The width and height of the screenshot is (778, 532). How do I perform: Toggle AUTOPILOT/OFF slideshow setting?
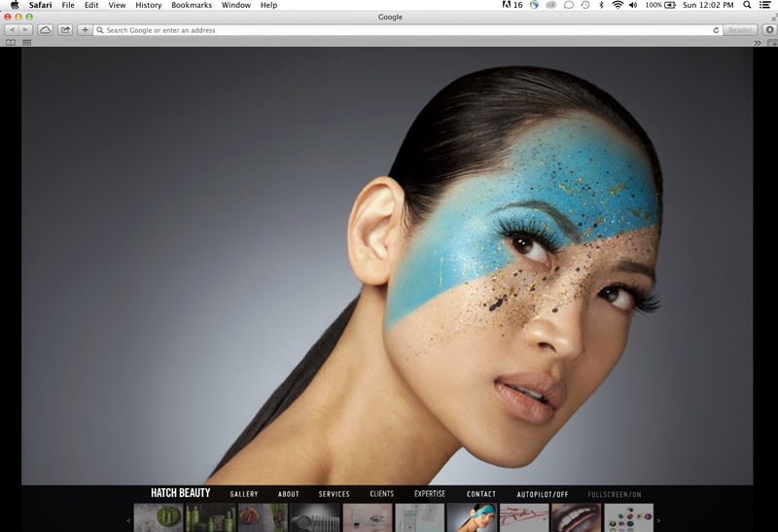[x=543, y=494]
